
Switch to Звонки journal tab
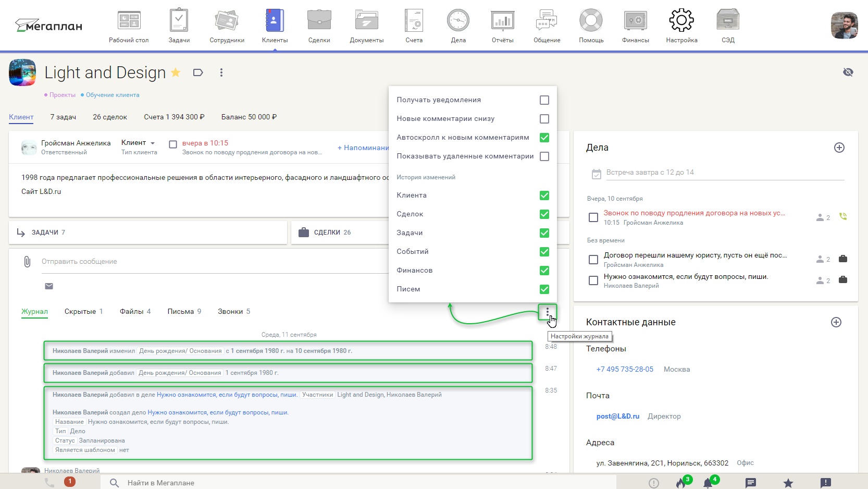pyautogui.click(x=234, y=311)
